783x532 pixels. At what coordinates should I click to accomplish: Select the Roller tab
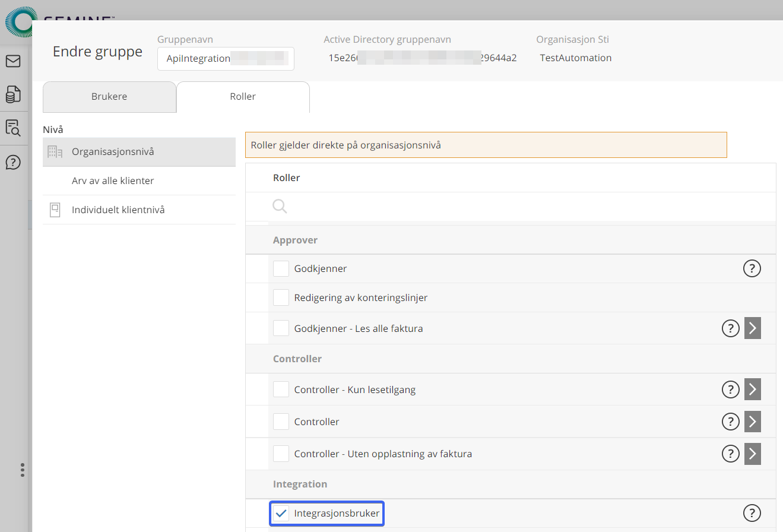pyautogui.click(x=243, y=97)
